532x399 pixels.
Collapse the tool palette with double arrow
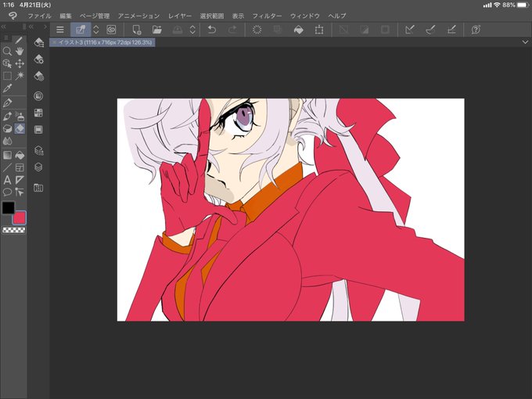point(4,27)
